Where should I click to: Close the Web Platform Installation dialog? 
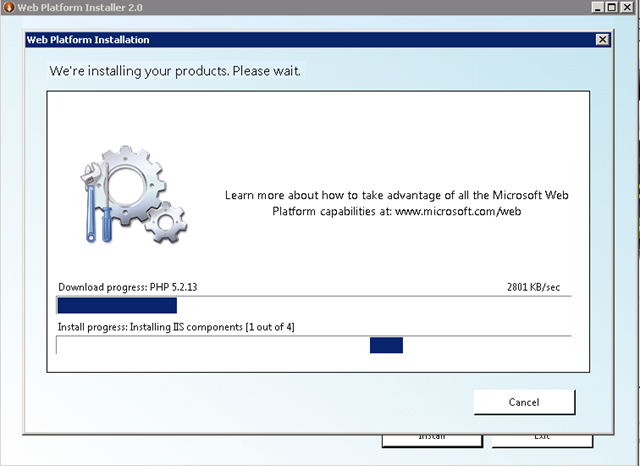point(601,40)
